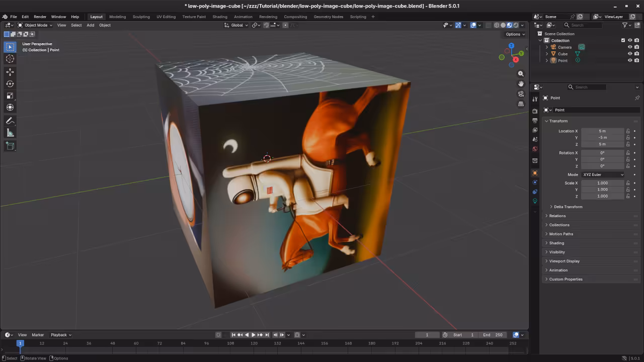Hide the Cube in the viewport
This screenshot has width=644, height=362.
630,54
